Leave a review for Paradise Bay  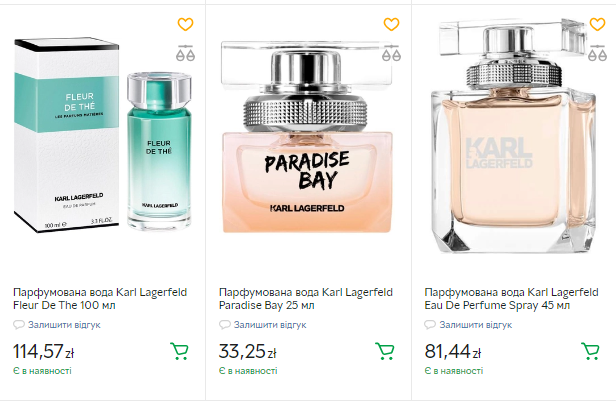(x=269, y=325)
